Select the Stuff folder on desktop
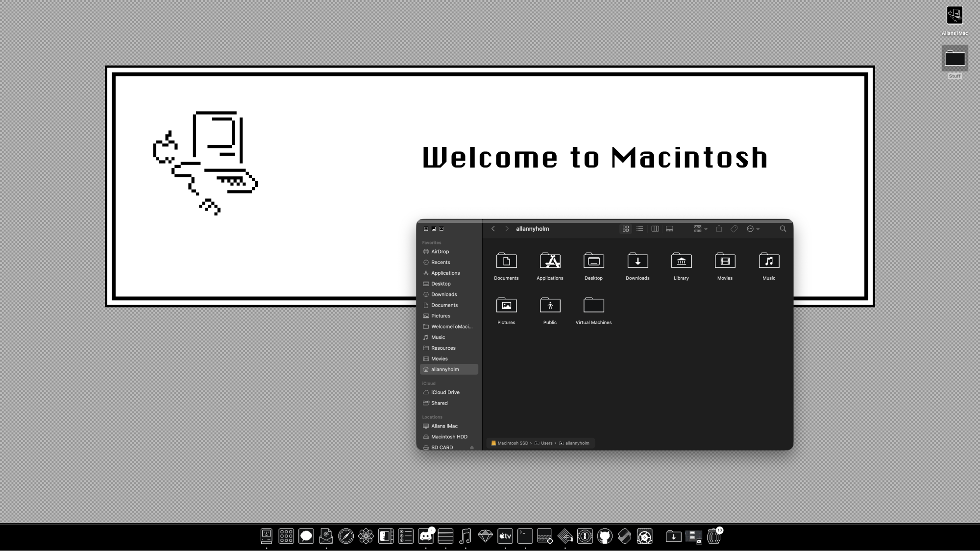Viewport: 980px width, 551px height. point(955,62)
